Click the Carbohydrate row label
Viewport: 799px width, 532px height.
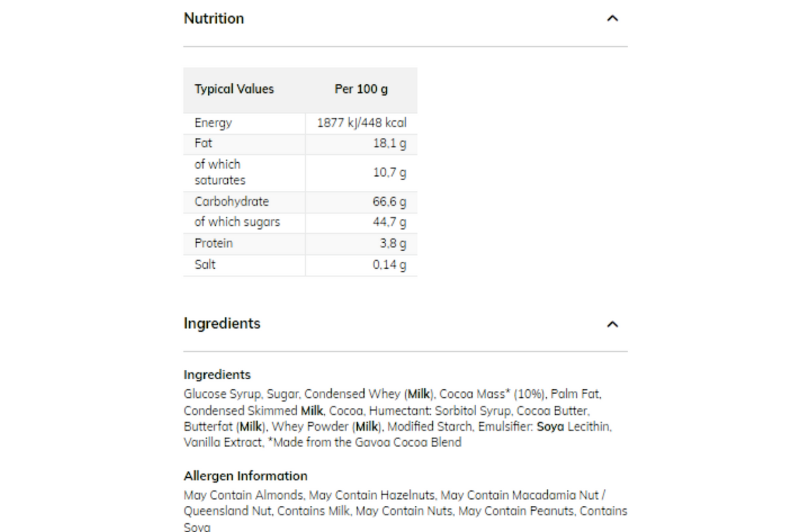(x=232, y=202)
